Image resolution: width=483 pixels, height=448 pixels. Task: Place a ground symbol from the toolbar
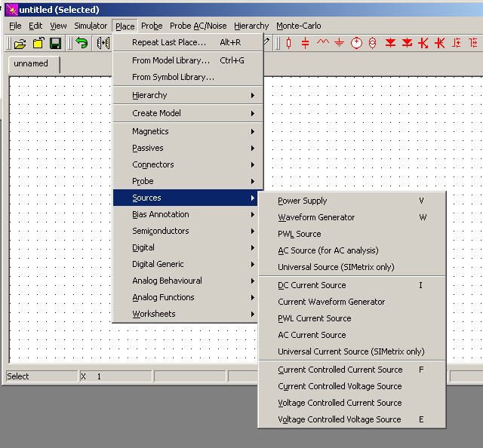click(339, 43)
